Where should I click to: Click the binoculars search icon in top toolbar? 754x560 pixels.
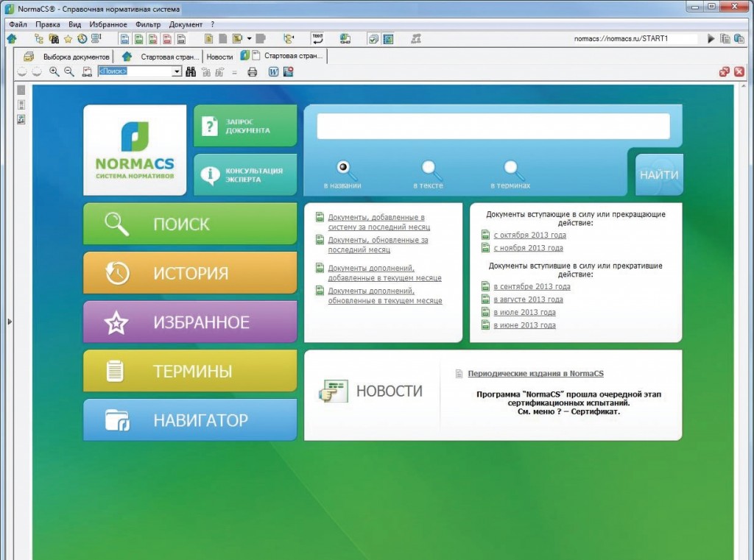point(54,39)
